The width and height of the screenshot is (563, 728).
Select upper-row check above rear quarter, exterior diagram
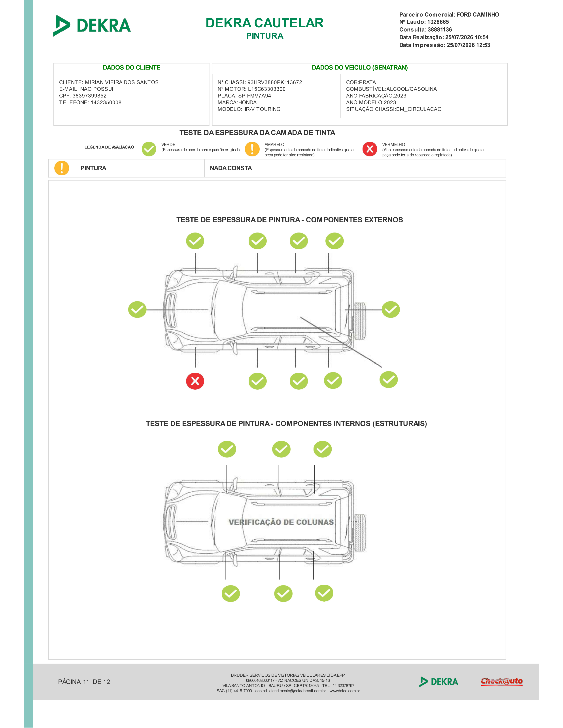tap(334, 241)
